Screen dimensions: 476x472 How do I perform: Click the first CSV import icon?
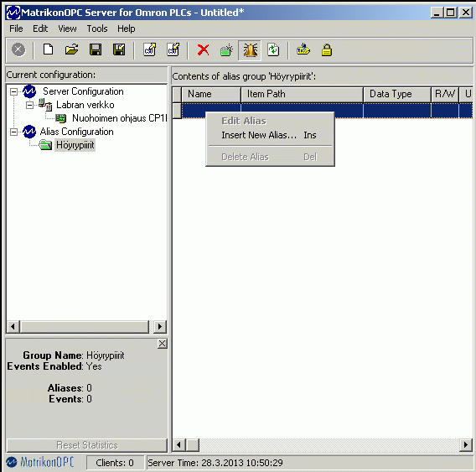pos(150,49)
